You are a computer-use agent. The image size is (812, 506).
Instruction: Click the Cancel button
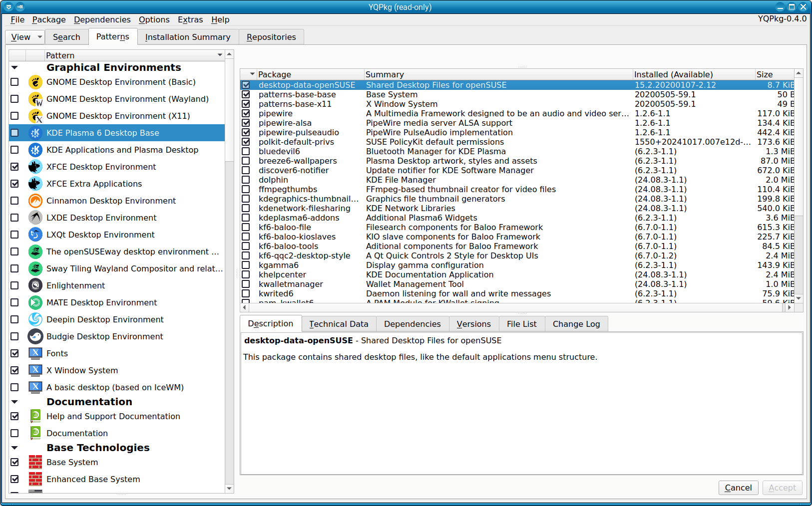coord(738,488)
